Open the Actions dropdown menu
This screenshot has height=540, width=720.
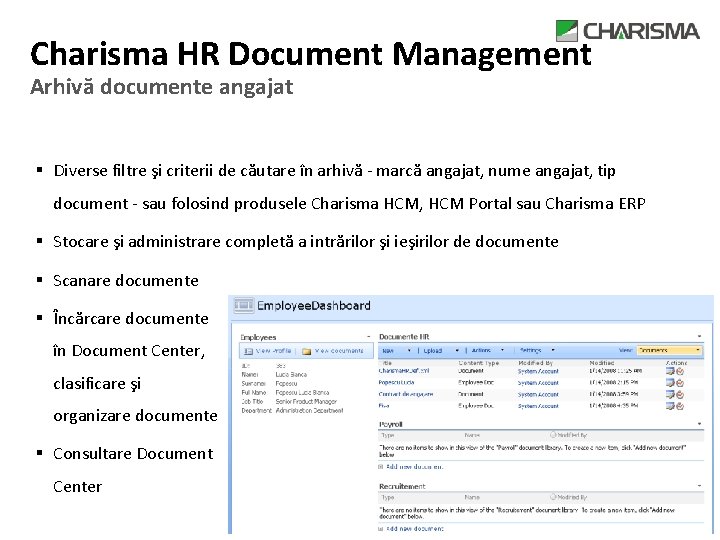(x=488, y=350)
